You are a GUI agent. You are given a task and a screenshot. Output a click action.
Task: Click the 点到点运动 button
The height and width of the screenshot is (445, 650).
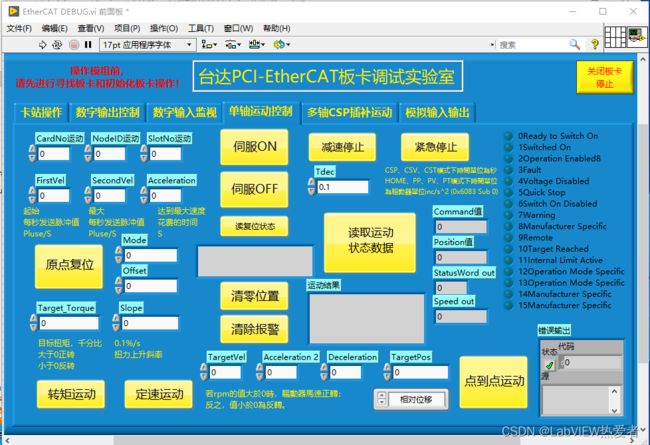(494, 382)
